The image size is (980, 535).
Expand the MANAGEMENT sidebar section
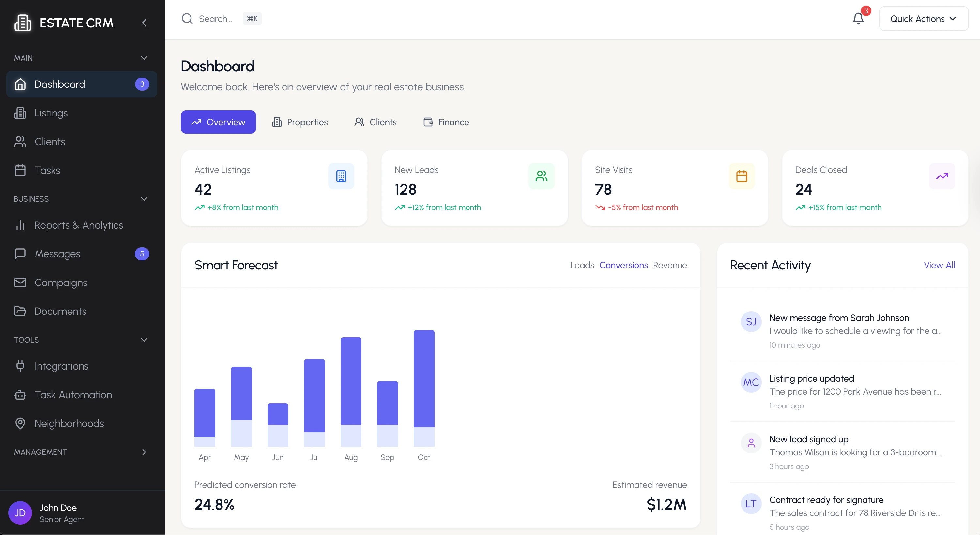[144, 452]
